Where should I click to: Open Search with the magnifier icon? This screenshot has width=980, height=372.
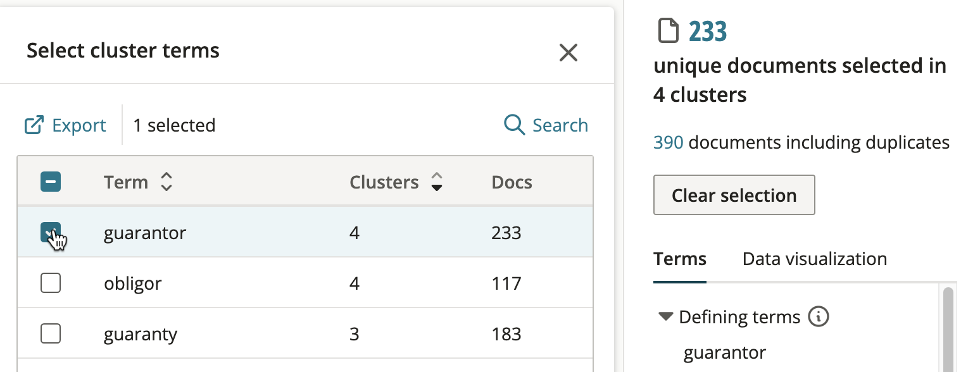pyautogui.click(x=513, y=125)
